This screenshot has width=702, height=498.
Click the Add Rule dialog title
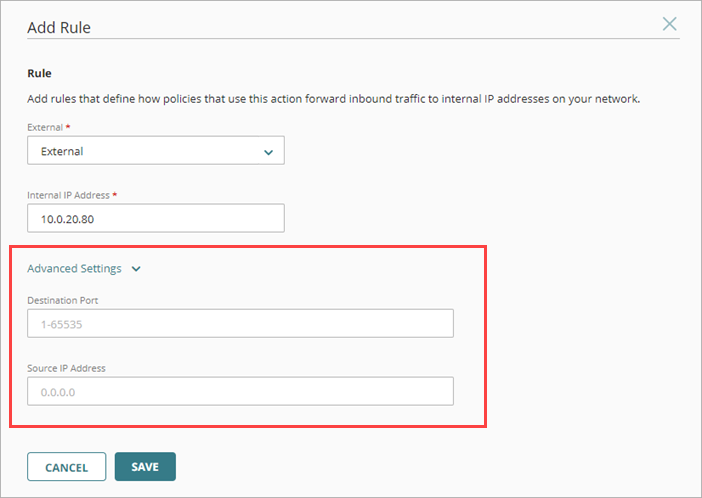[x=59, y=27]
